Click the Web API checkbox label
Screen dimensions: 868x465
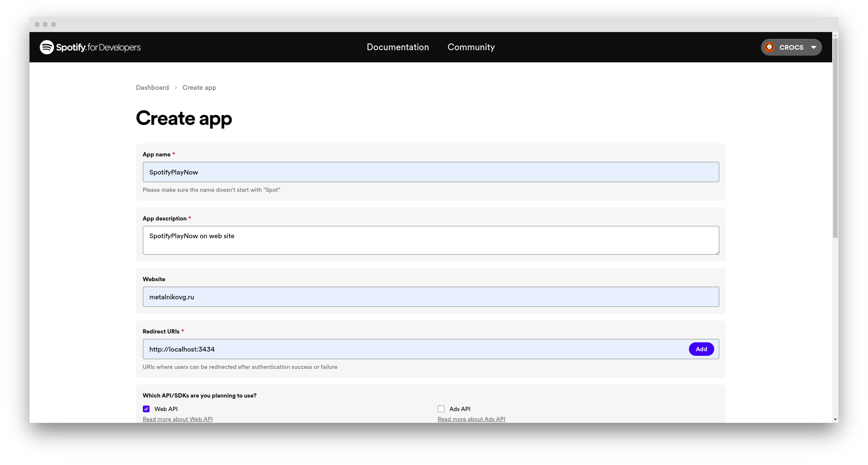[166, 409]
